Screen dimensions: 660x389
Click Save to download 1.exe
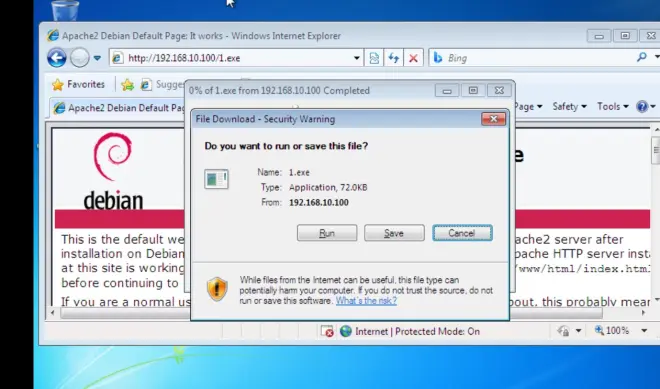(394, 233)
